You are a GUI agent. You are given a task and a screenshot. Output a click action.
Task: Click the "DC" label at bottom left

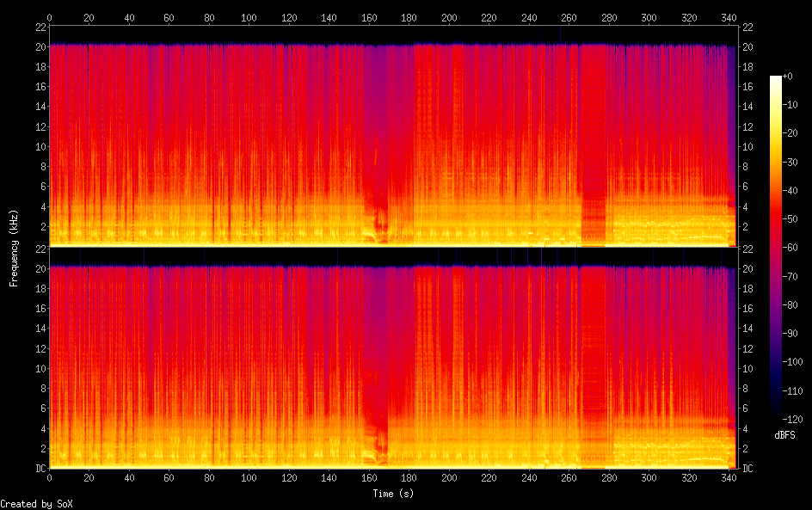click(x=39, y=469)
